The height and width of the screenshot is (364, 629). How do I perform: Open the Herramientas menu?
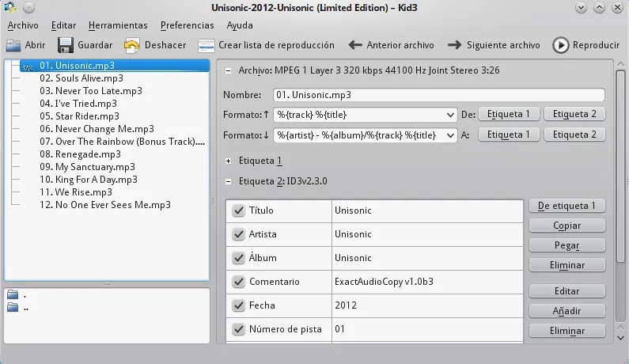click(118, 25)
